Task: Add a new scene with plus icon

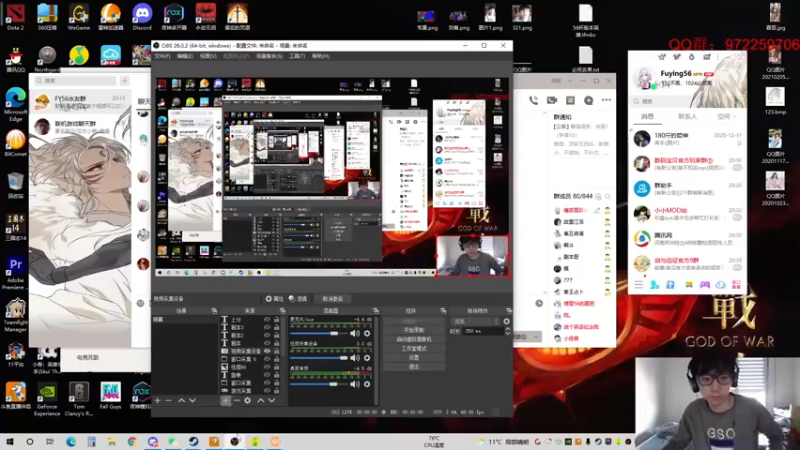Action: pyautogui.click(x=158, y=401)
